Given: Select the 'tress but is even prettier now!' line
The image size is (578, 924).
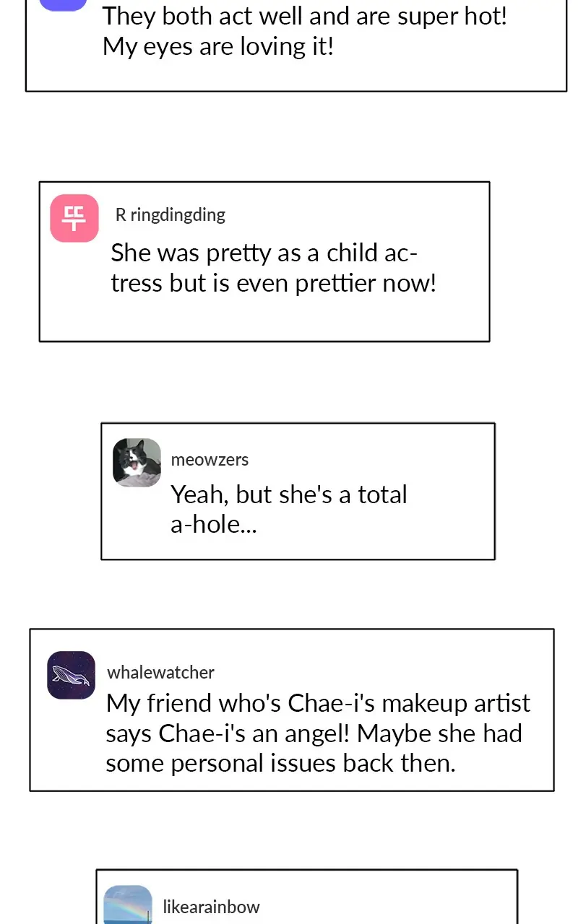Looking at the screenshot, I should pos(274,283).
